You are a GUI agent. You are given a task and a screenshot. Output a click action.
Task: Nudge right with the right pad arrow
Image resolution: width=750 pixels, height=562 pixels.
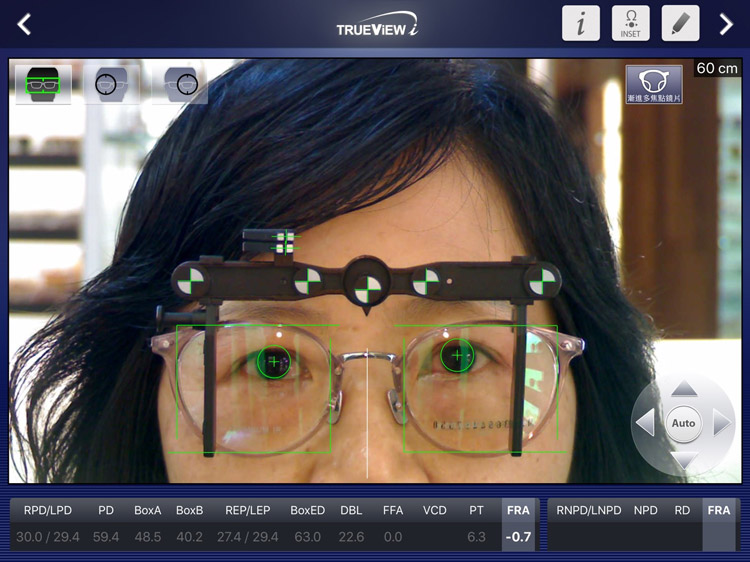click(x=722, y=423)
